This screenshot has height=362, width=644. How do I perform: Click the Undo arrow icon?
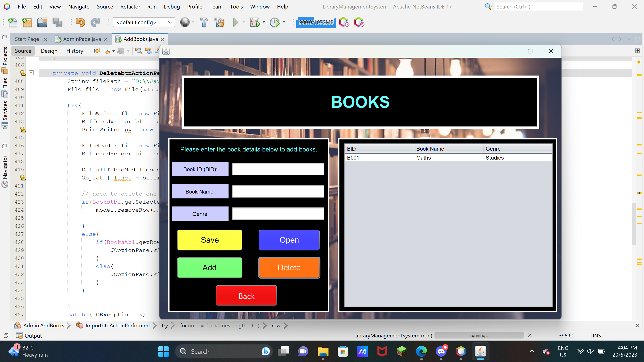pos(80,23)
